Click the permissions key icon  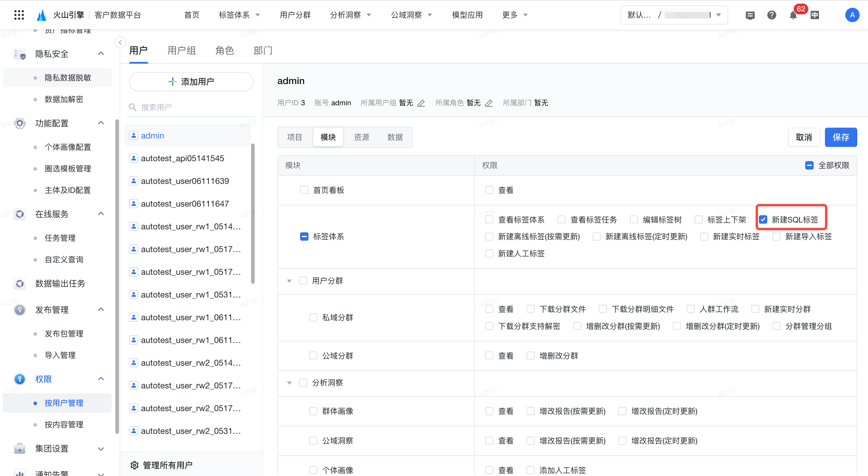20,379
